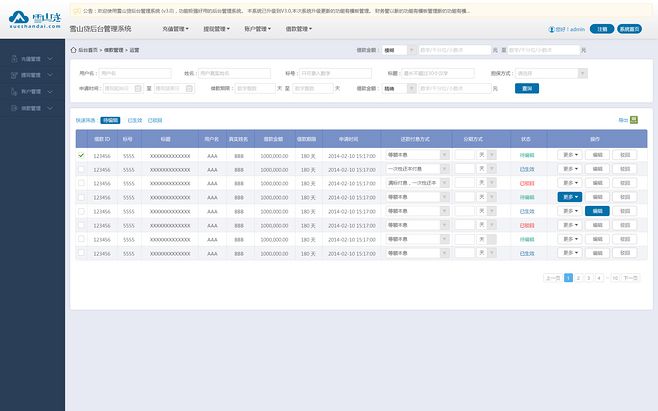Image resolution: width=658 pixels, height=411 pixels.
Task: Open the 担保方式 dropdown in the filter panel
Action: coord(551,73)
